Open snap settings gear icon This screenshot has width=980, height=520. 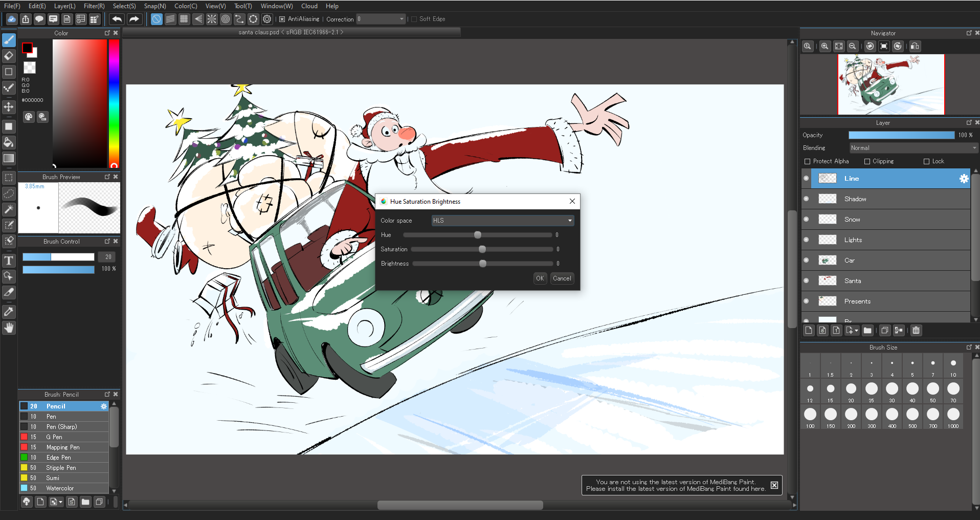point(267,19)
